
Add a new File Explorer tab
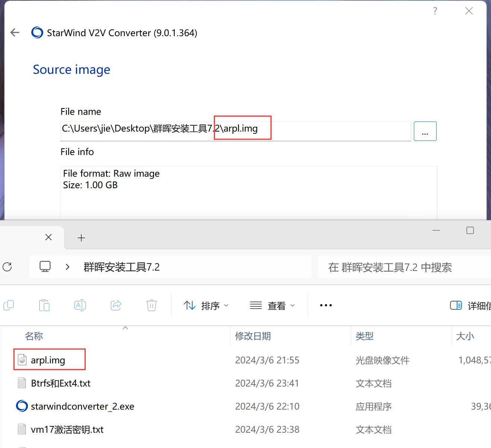click(x=81, y=238)
